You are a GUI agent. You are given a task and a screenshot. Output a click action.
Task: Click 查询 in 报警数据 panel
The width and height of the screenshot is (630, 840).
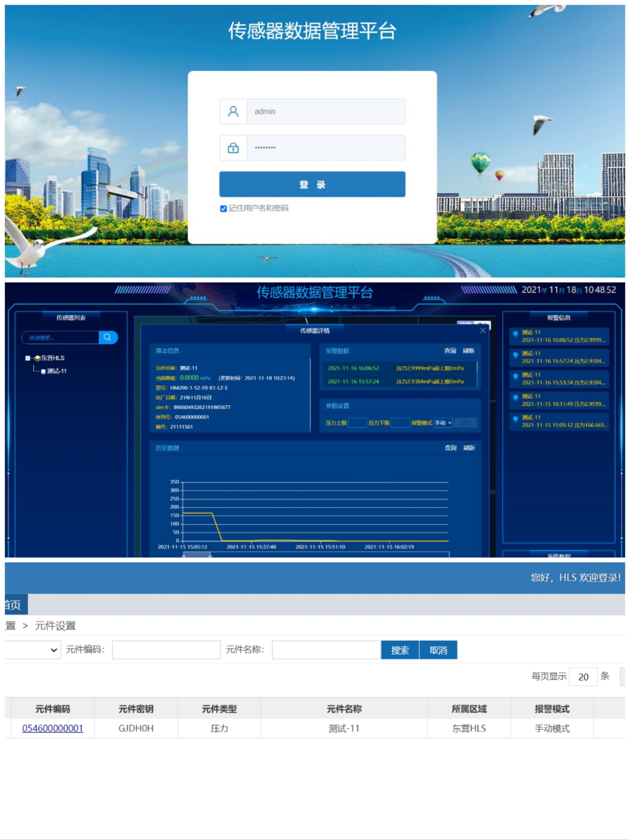450,350
